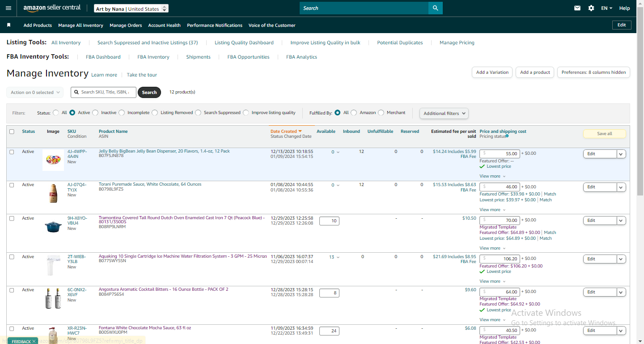Click the top bar Search input field
This screenshot has width=644, height=344.
coord(364,8)
